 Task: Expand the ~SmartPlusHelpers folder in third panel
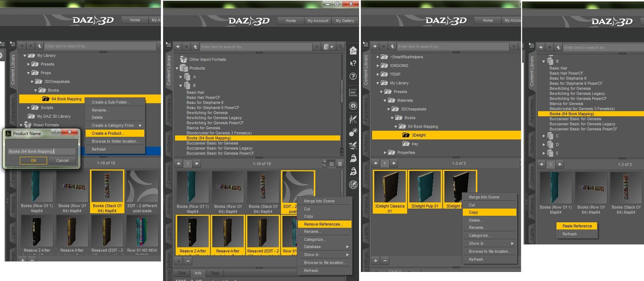378,57
